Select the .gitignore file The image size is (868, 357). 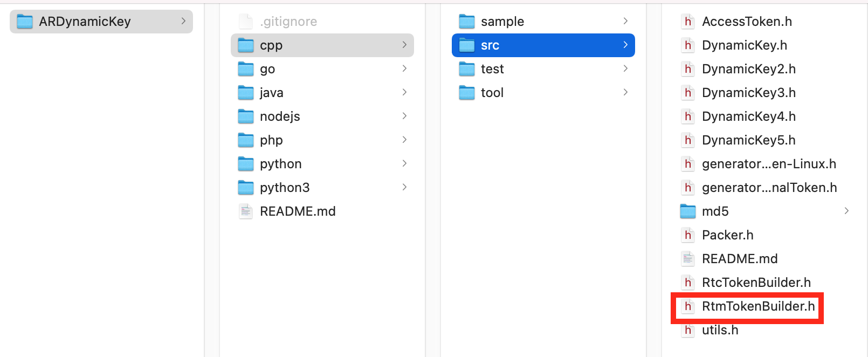[288, 22]
